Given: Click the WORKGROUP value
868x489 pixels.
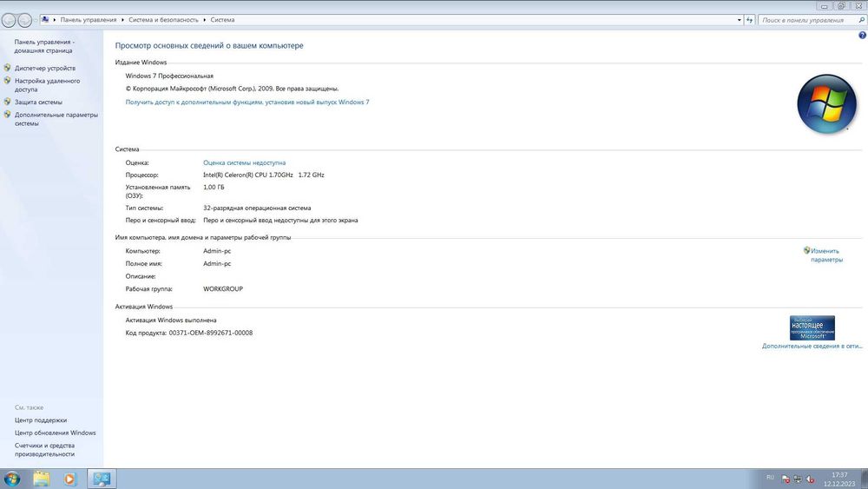Looking at the screenshot, I should pyautogui.click(x=222, y=289).
